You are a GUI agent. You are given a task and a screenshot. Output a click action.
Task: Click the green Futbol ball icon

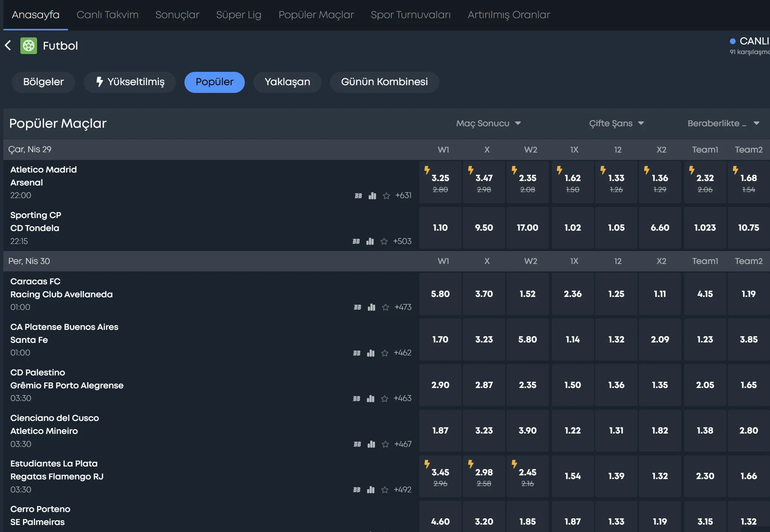(29, 46)
